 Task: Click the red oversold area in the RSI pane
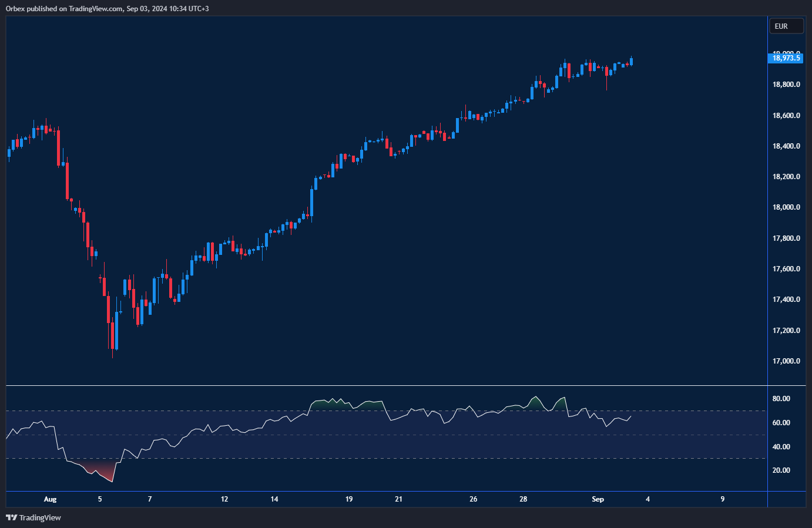[x=101, y=470]
